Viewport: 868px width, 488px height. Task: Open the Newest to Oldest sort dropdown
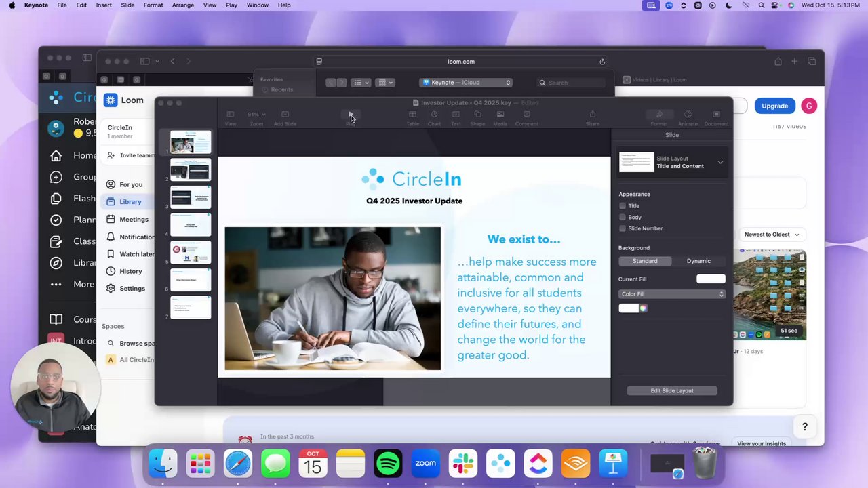(772, 235)
